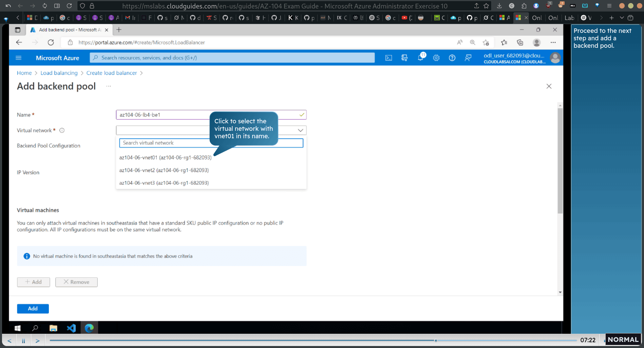Click the Edge read aloud icon
This screenshot has height=348, width=644.
click(460, 42)
